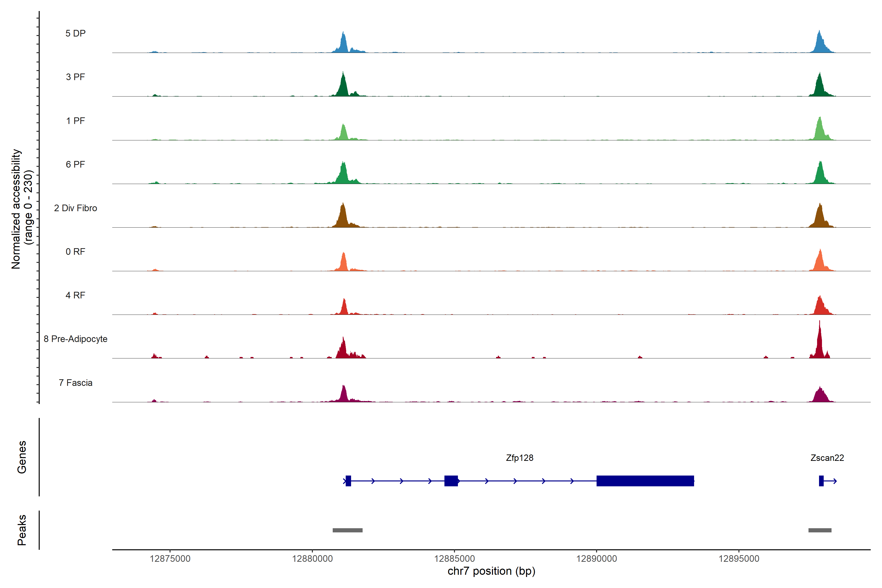Image resolution: width=882 pixels, height=588 pixels.
Task: Click the Zfp128 gene name label
Action: pyautogui.click(x=519, y=457)
